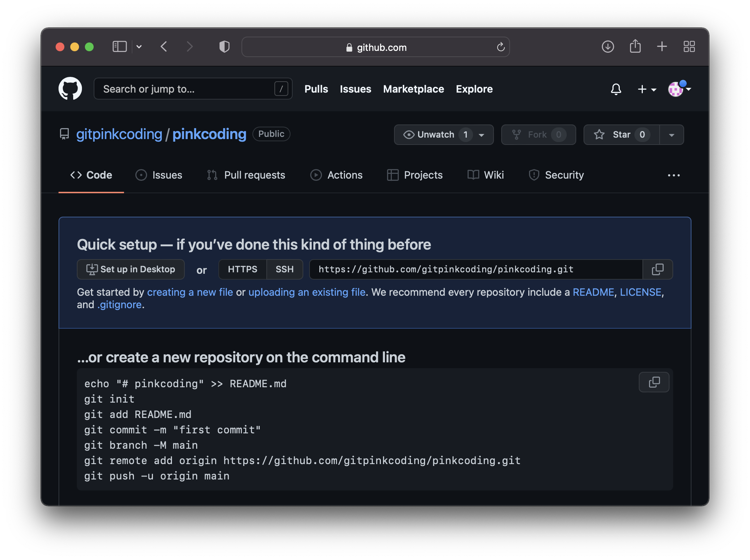
Task: Click the repository clone URL field
Action: [476, 269]
